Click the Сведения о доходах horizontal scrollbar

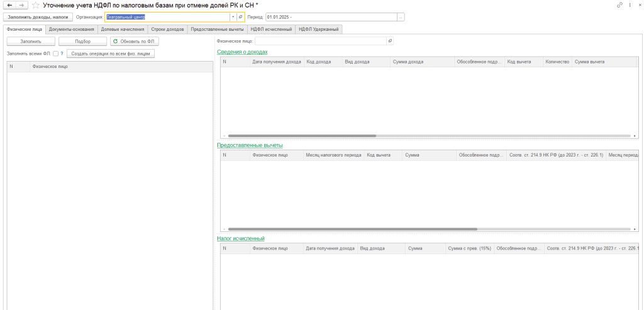point(302,135)
